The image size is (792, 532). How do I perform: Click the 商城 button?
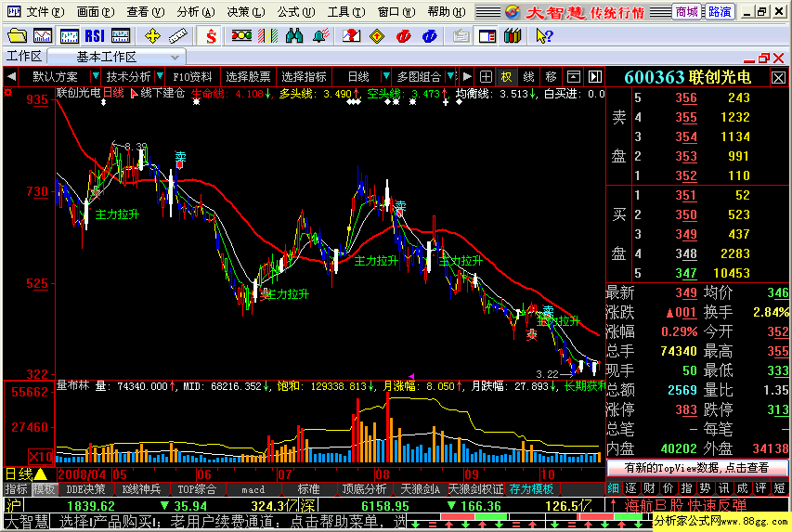click(686, 12)
